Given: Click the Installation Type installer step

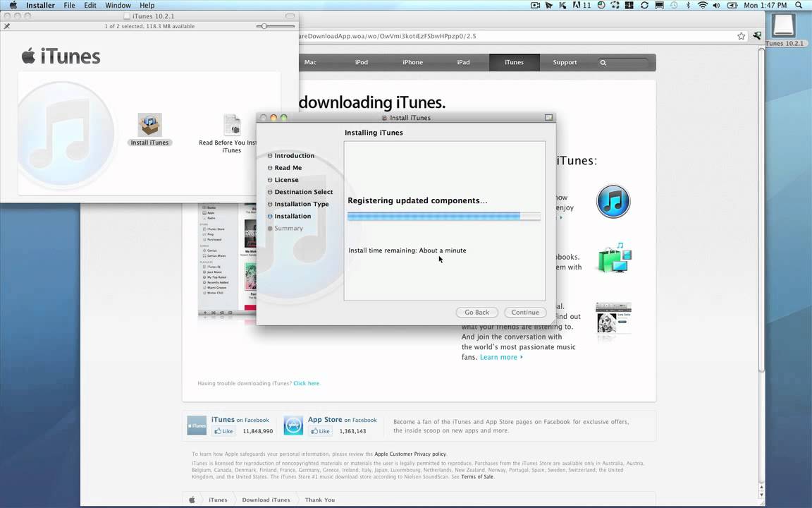Looking at the screenshot, I should (x=302, y=204).
